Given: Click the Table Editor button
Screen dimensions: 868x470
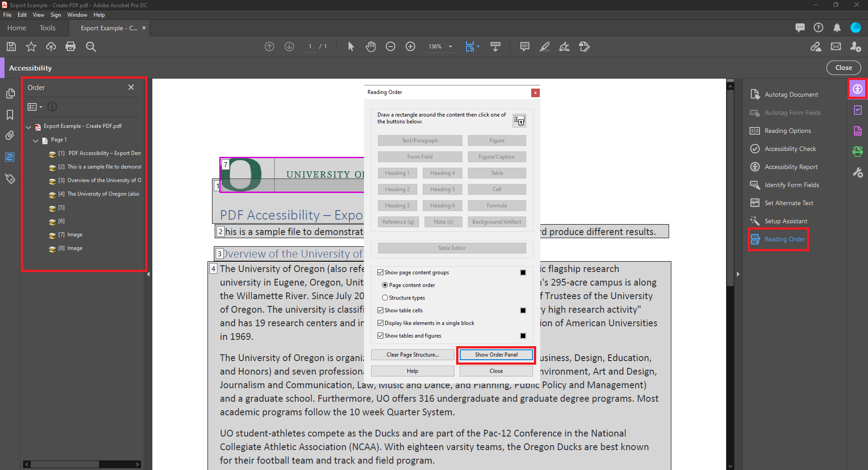Looking at the screenshot, I should click(x=452, y=248).
